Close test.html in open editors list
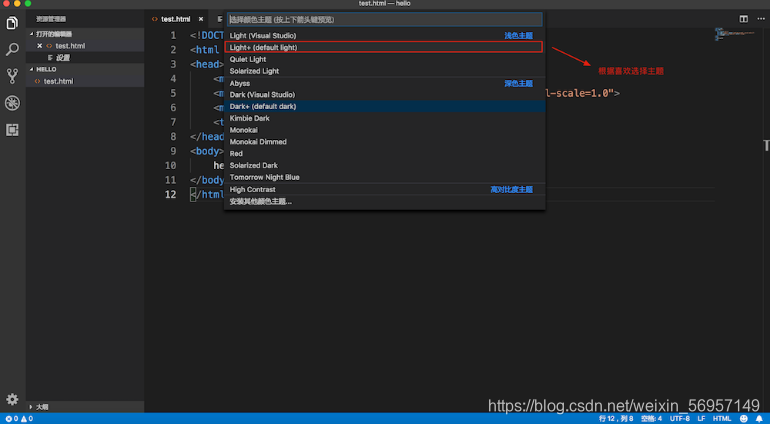The height and width of the screenshot is (425, 770). point(40,46)
